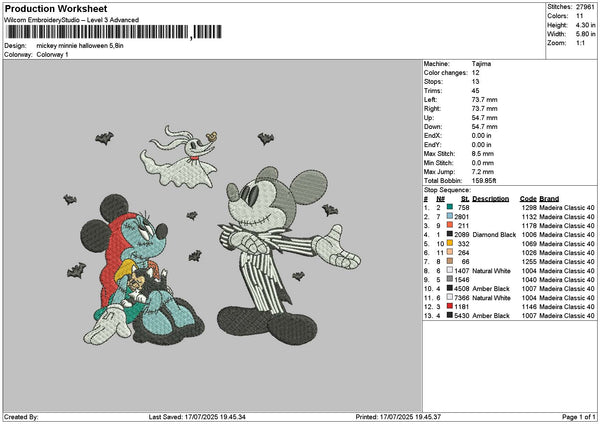Select the Max Jump value 7.2 mm
This screenshot has width=600, height=424.
pyautogui.click(x=483, y=172)
